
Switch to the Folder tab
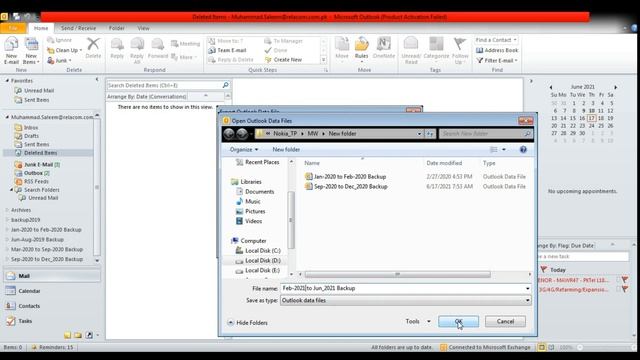pyautogui.click(x=116, y=28)
